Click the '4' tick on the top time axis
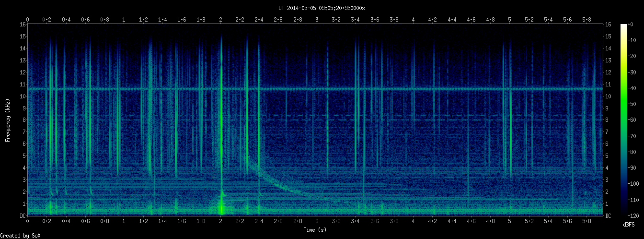This screenshot has height=239, width=644. click(414, 20)
